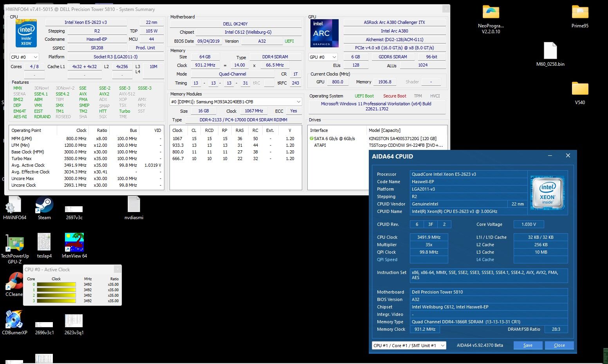Open the 2697v3c desktop file

74,211
